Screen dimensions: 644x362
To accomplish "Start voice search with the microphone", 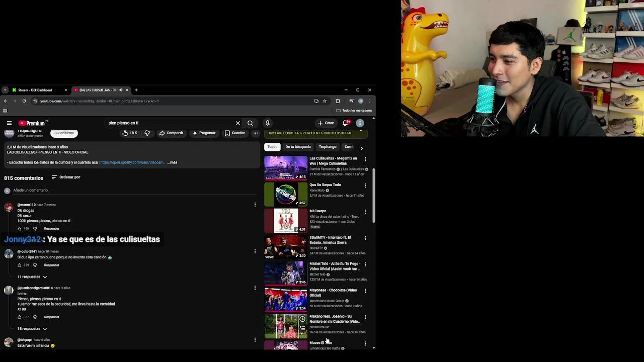I will pyautogui.click(x=268, y=123).
